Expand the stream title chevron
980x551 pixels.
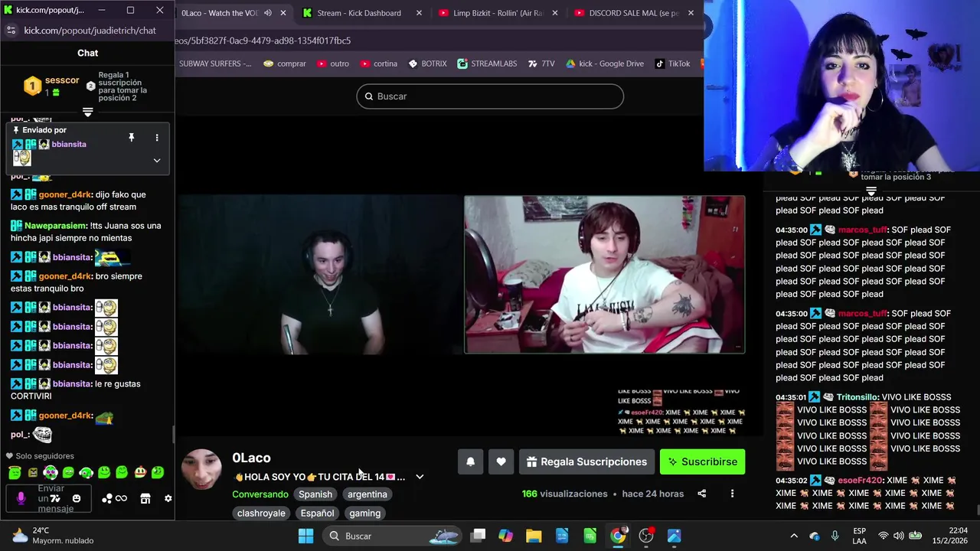click(420, 477)
